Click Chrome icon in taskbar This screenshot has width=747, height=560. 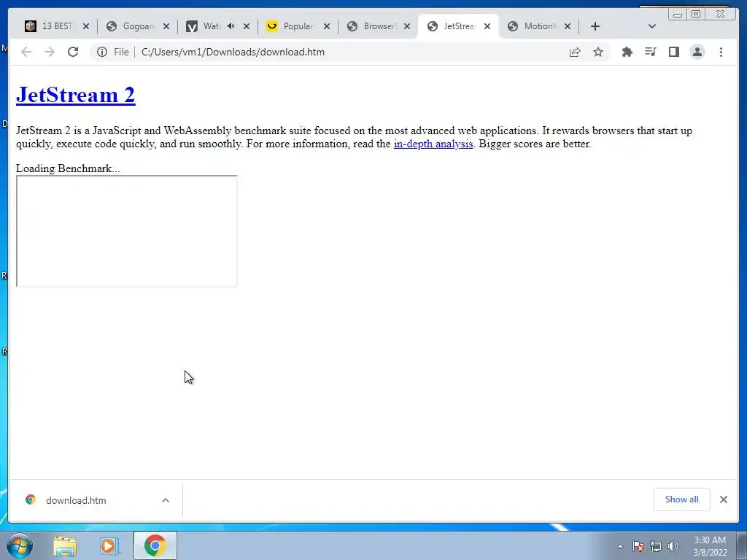pos(155,545)
